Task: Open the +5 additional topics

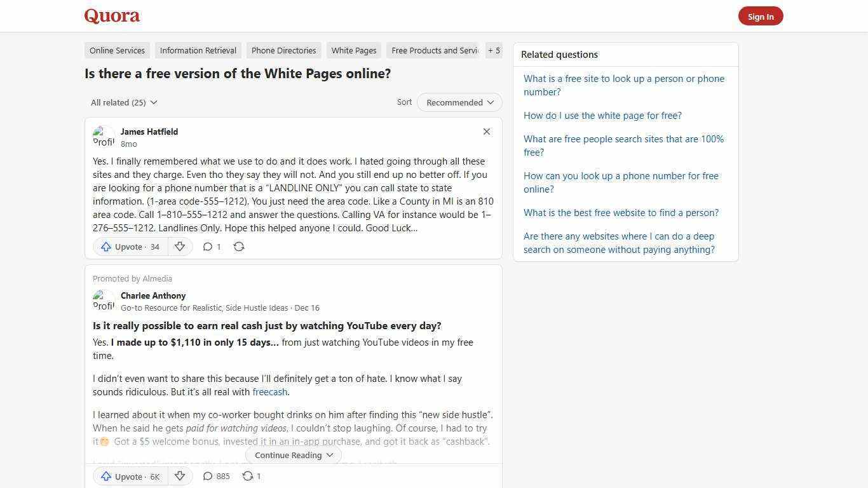Action: (x=494, y=50)
